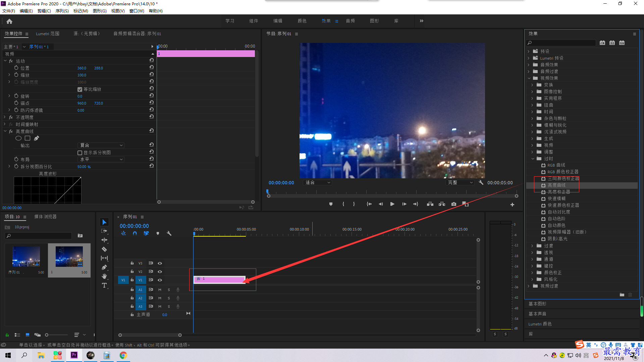Open the 文件(F) menu

9,11
